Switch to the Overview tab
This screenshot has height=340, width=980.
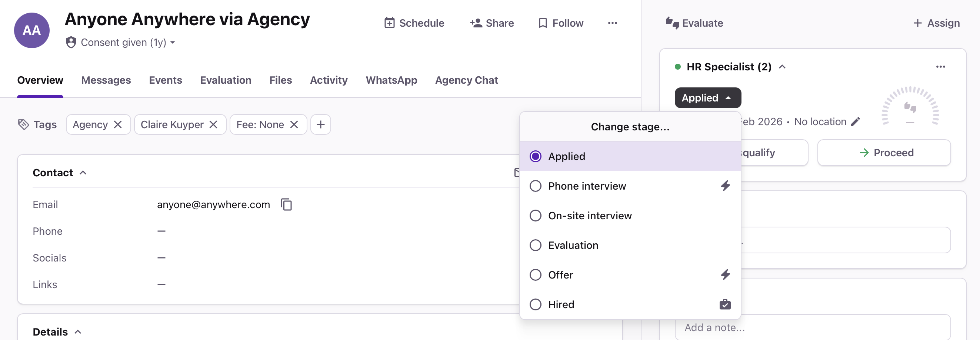[x=40, y=80]
